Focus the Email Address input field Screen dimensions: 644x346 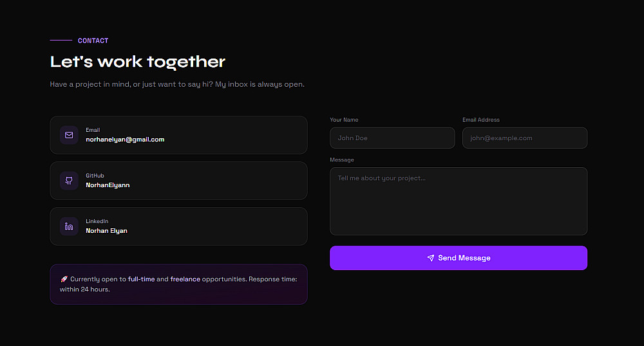coord(524,138)
